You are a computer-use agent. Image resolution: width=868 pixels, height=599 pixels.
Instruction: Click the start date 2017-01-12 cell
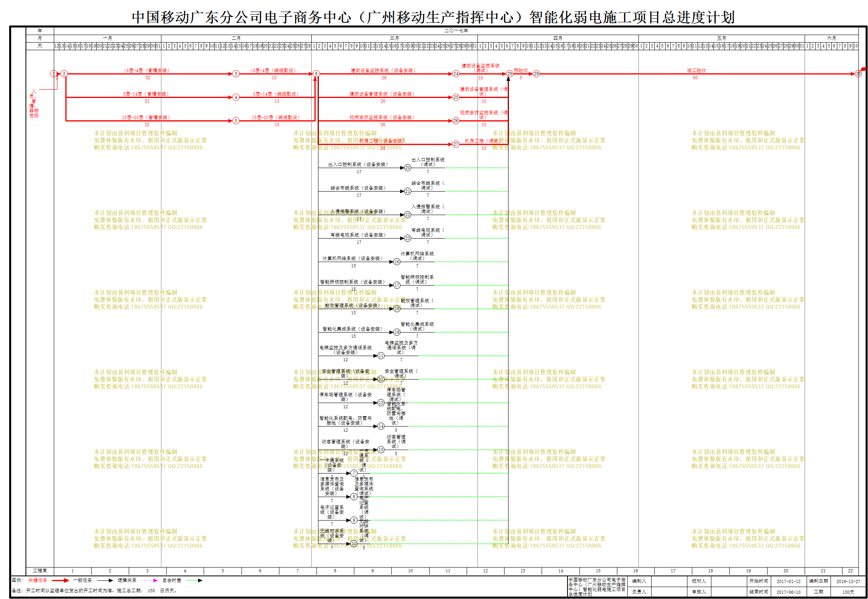pos(788,581)
